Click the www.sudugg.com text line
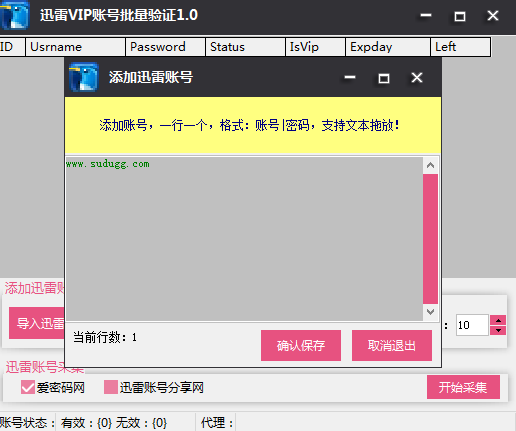The image size is (516, 431). tap(108, 164)
